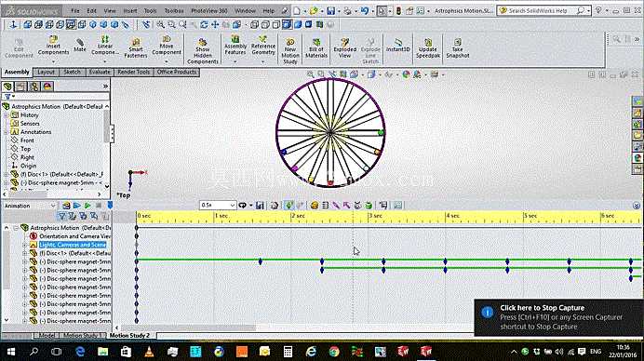Click Show Hidden Components

[x=203, y=51]
